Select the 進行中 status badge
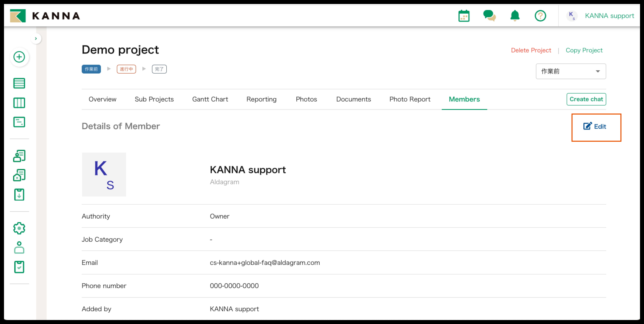The image size is (644, 324). (x=126, y=69)
